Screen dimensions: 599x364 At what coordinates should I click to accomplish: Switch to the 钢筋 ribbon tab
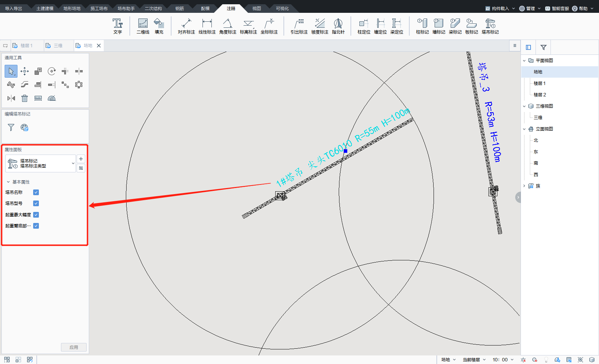click(x=180, y=9)
